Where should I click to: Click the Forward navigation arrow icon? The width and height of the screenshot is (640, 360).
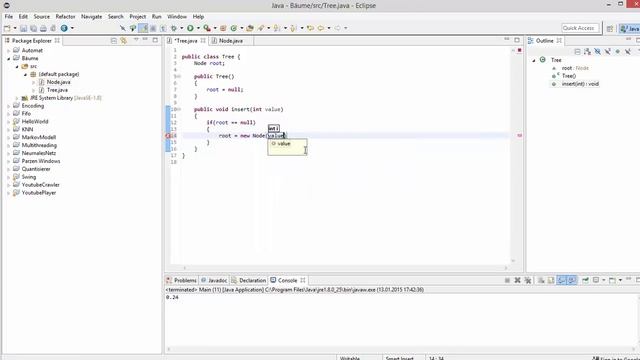[338, 28]
